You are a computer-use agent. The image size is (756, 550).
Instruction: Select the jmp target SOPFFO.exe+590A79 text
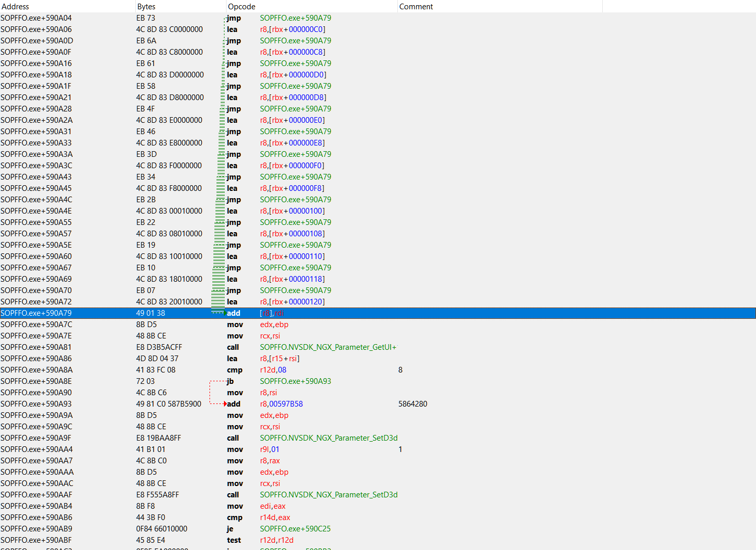(x=295, y=18)
